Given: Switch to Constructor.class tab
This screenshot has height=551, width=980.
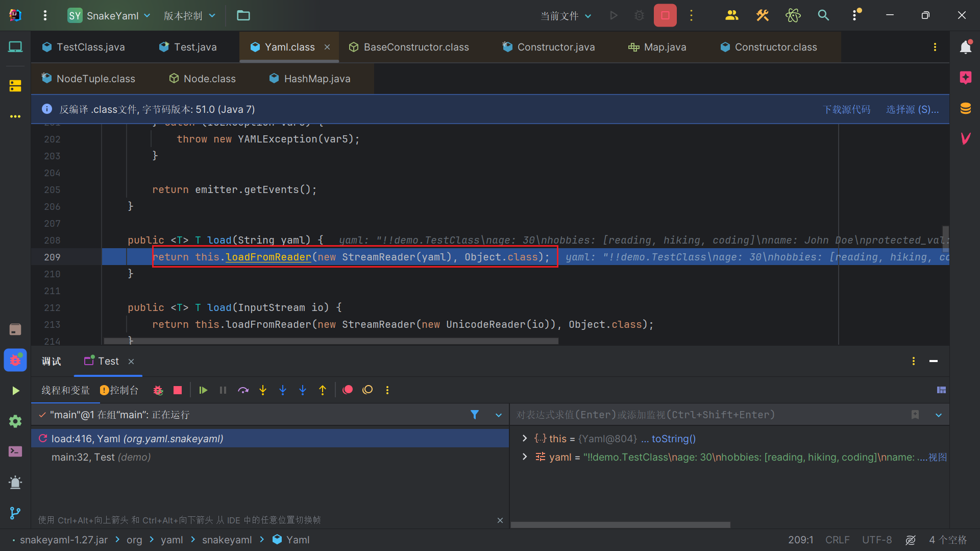Looking at the screenshot, I should [769, 47].
